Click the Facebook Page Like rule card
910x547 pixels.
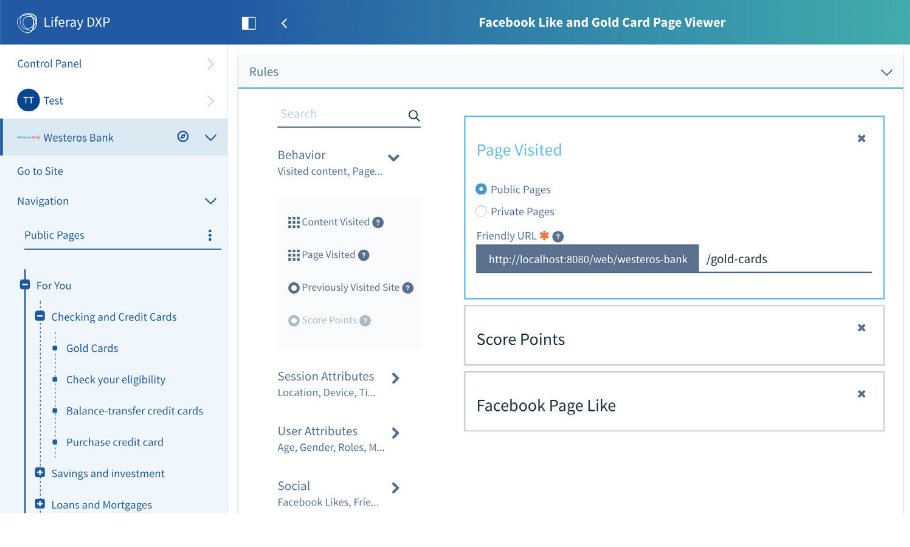click(x=674, y=402)
